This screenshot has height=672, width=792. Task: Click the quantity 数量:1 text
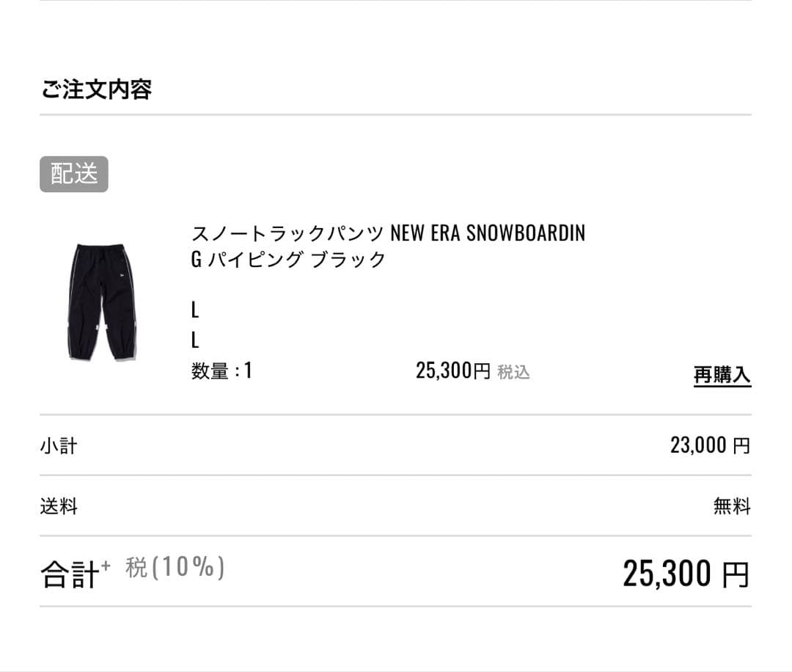tap(220, 372)
